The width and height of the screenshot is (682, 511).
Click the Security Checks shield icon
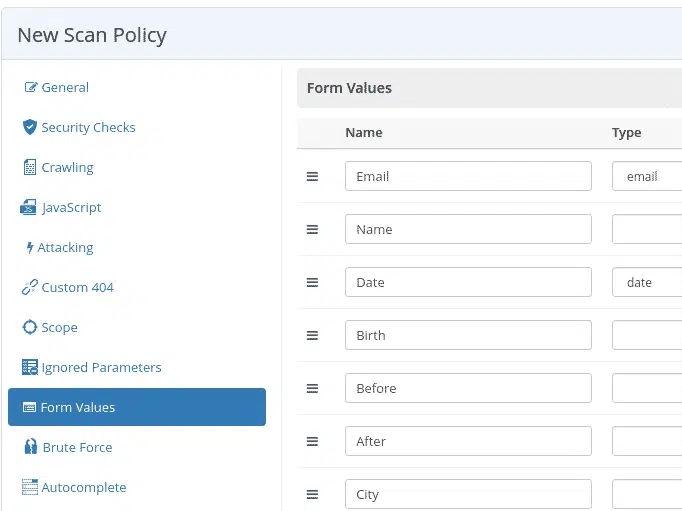coord(30,127)
